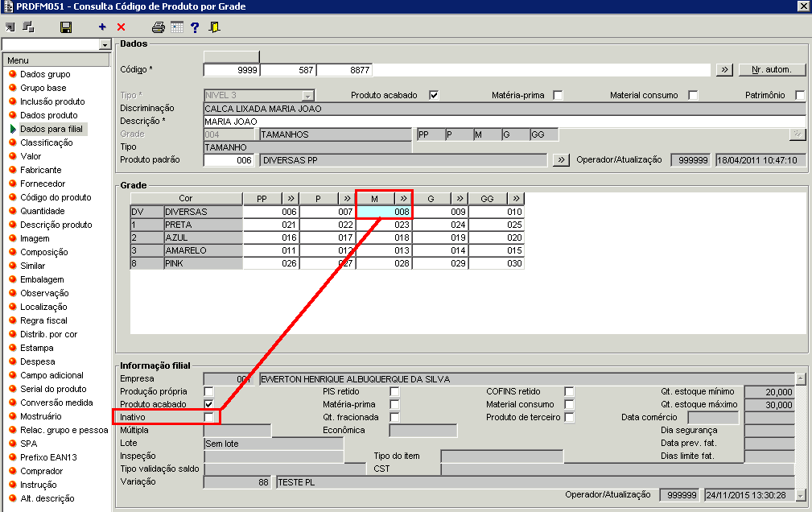Click the first Código field showing 9999
This screenshot has width=812, height=512.
232,70
